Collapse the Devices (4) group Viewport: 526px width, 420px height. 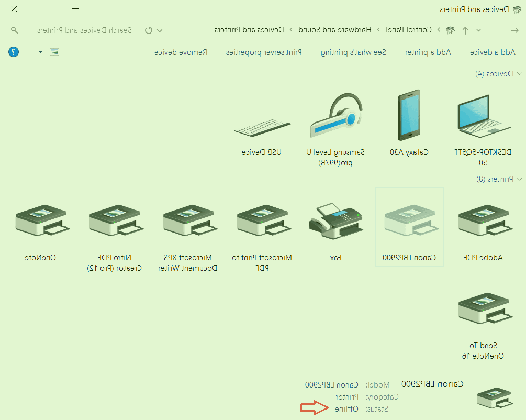coord(519,74)
